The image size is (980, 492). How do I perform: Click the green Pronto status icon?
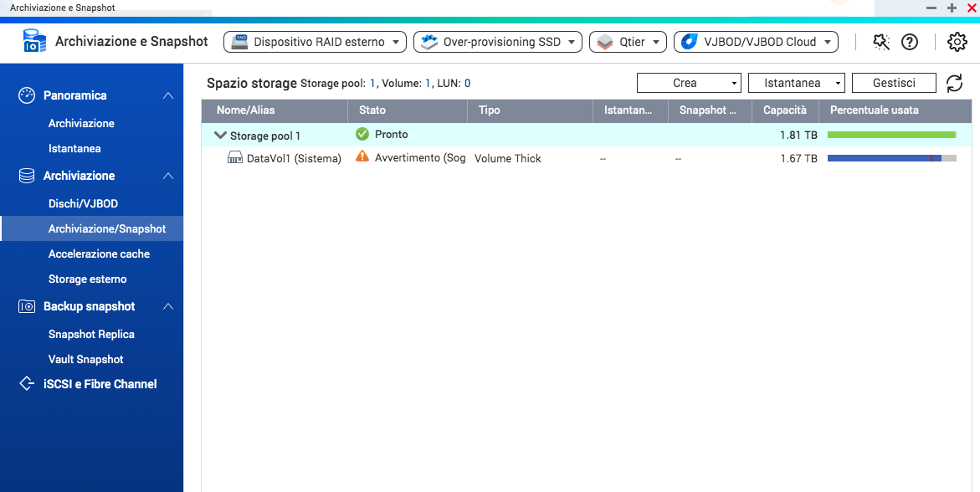(362, 134)
